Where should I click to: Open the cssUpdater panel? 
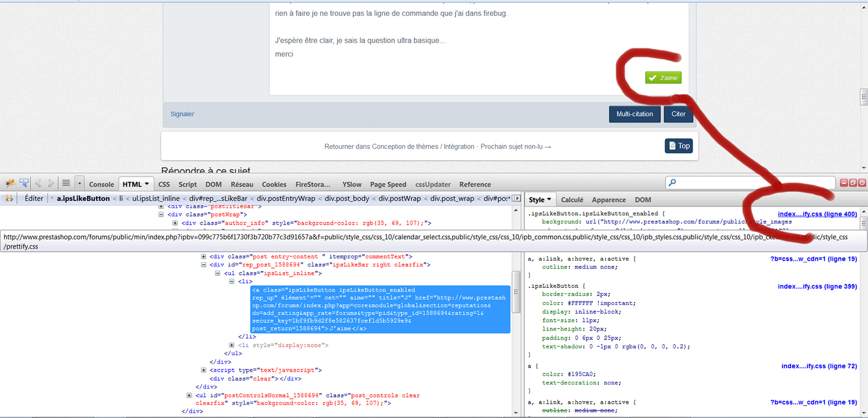pos(433,184)
